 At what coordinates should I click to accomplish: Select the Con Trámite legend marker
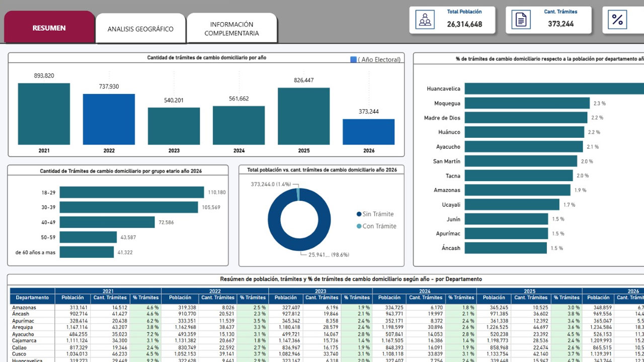[359, 226]
